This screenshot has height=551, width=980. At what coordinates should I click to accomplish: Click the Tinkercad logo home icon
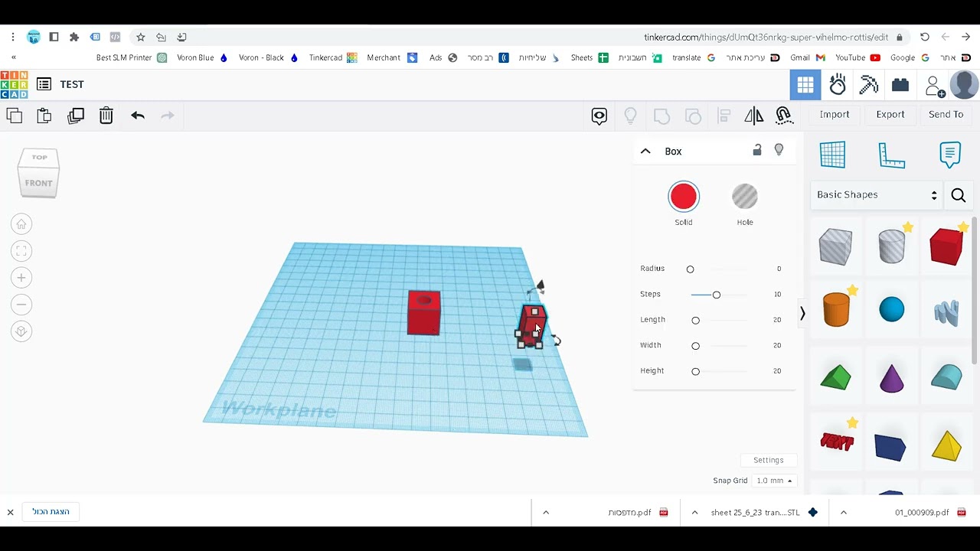point(14,84)
